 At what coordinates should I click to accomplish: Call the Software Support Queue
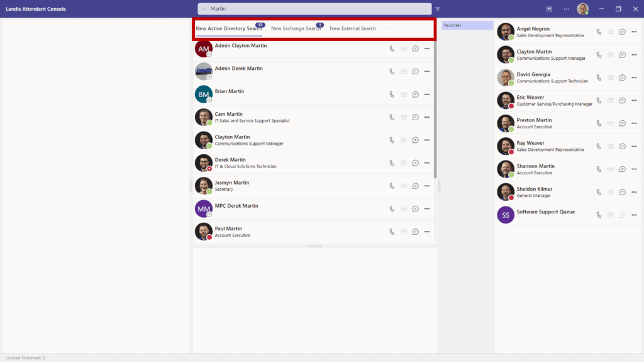pos(599,215)
